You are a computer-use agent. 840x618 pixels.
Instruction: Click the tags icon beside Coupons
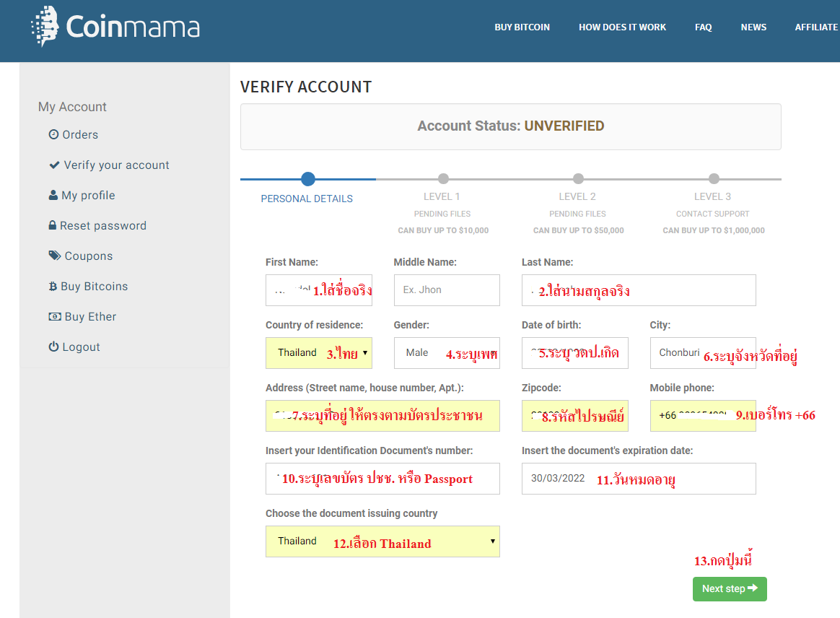point(55,255)
